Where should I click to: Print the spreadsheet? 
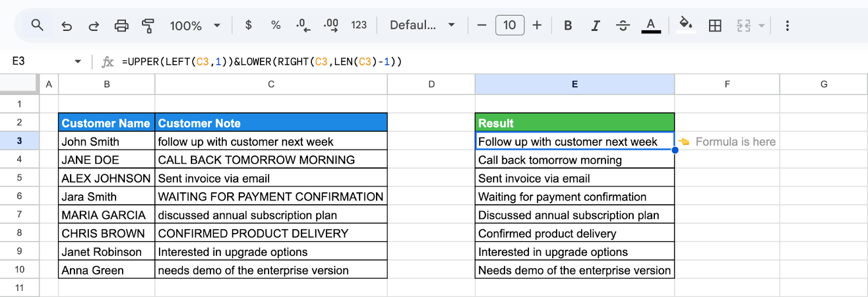[x=122, y=25]
